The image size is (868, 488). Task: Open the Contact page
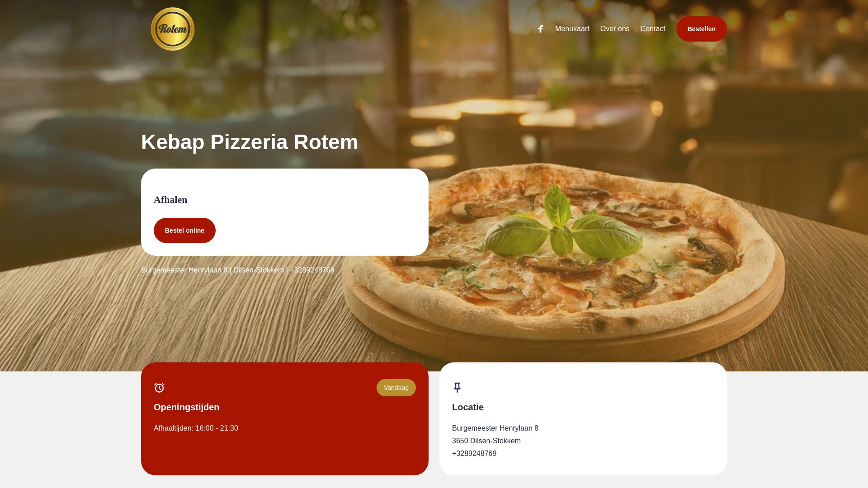653,29
